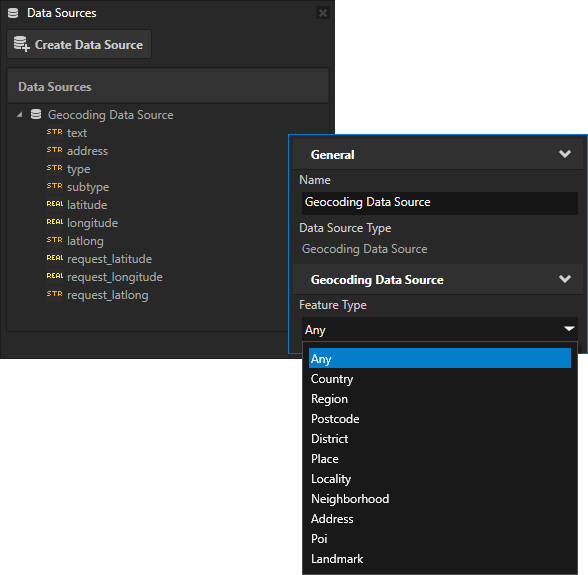This screenshot has height=575, width=588.
Task: Choose Landmark in Feature Type list
Action: 440,559
